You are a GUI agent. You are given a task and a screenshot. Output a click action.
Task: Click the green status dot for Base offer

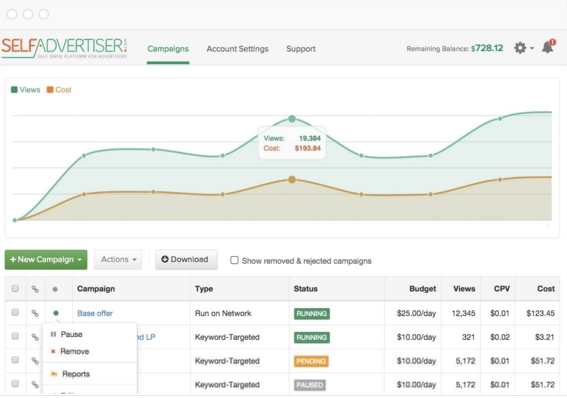(x=56, y=313)
